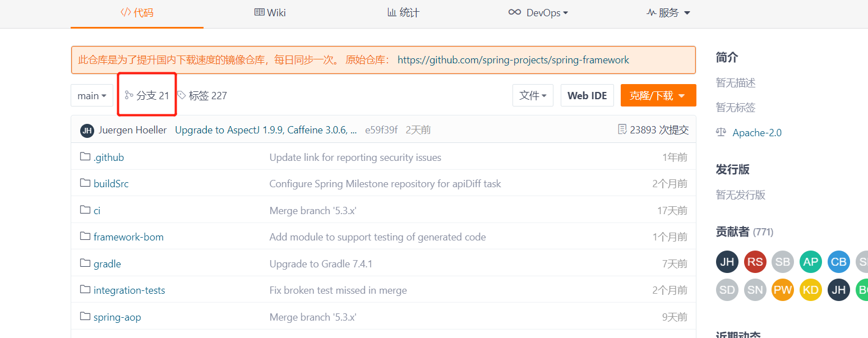View the 227 标签 tags list
The height and width of the screenshot is (338, 868).
tap(202, 96)
